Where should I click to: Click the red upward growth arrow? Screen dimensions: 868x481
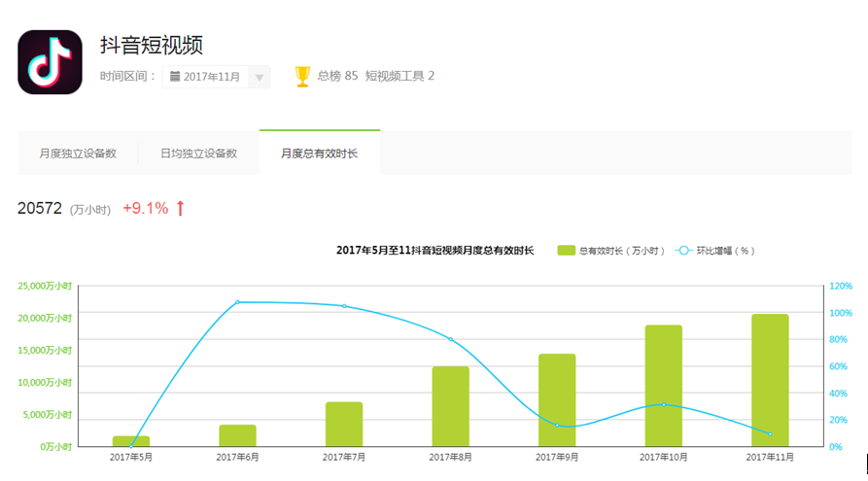point(180,208)
